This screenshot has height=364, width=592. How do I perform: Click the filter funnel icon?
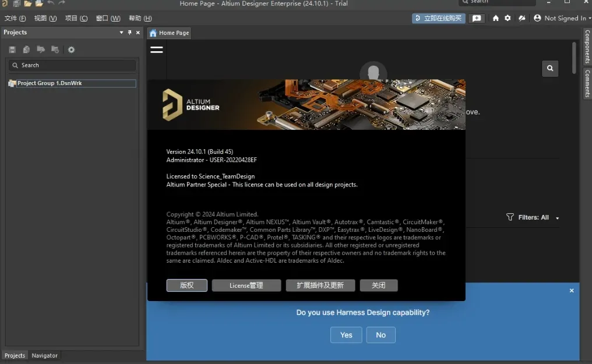[x=510, y=217]
